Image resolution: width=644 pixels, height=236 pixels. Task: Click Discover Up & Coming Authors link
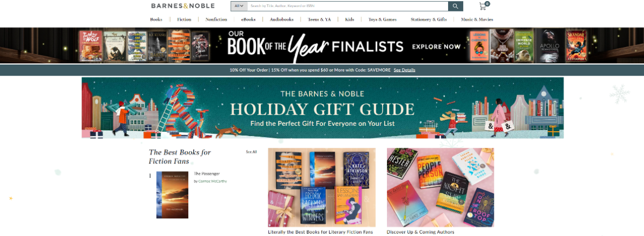[420, 232]
